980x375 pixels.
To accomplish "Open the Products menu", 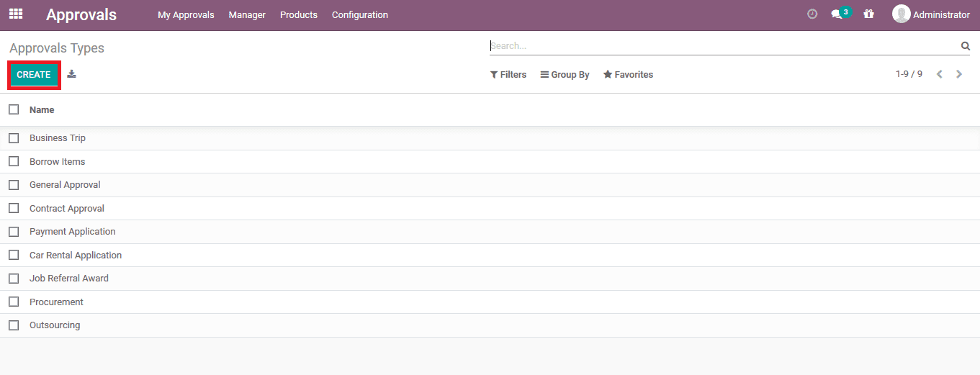I will (299, 14).
